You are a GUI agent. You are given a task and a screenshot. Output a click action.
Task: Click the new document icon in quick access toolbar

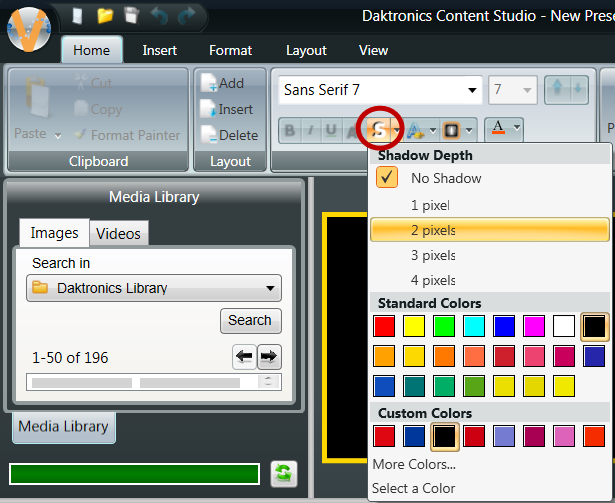point(78,16)
